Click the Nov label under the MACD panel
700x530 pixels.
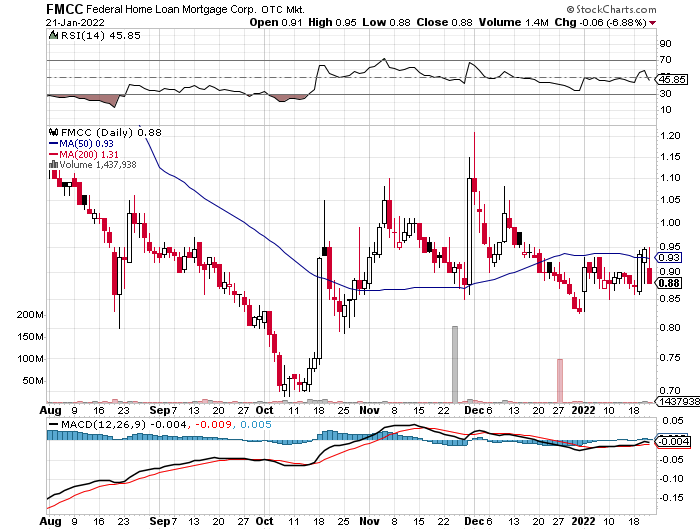[x=369, y=521]
